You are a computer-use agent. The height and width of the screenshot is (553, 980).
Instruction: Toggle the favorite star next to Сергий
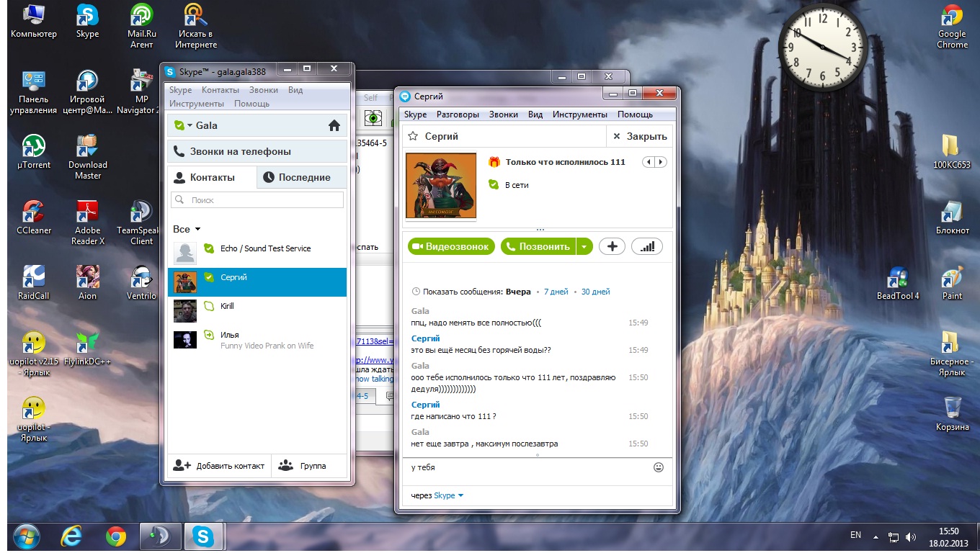[413, 136]
